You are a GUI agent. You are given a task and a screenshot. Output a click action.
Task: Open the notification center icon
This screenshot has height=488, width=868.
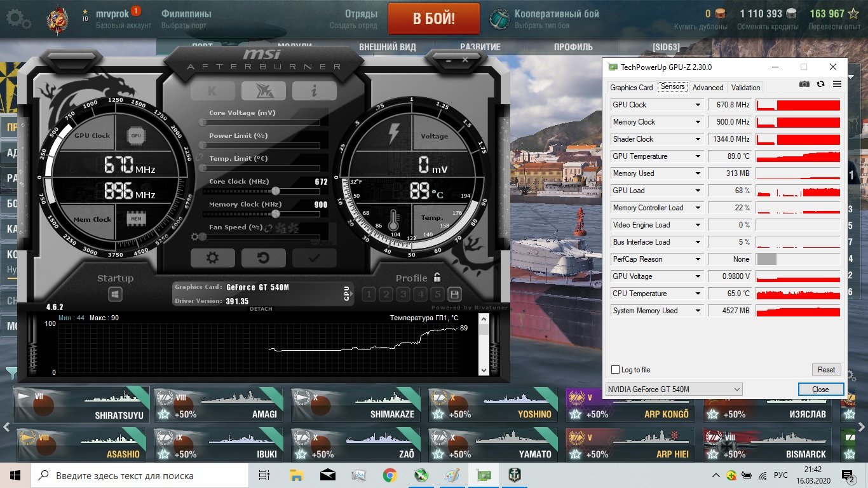848,475
